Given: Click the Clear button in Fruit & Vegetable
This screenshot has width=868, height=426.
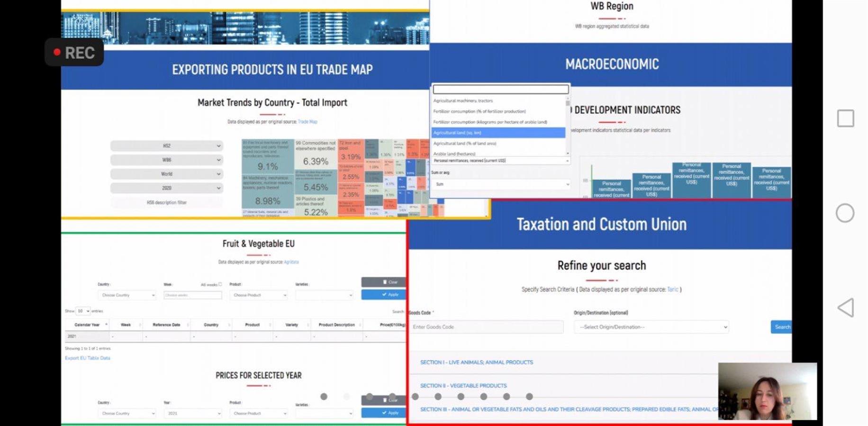Looking at the screenshot, I should (x=384, y=282).
